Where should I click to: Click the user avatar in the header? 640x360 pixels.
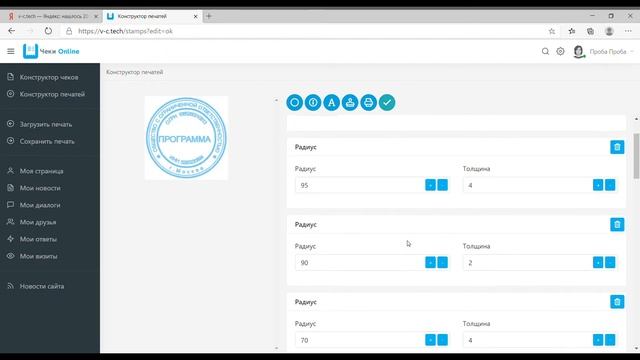(578, 51)
